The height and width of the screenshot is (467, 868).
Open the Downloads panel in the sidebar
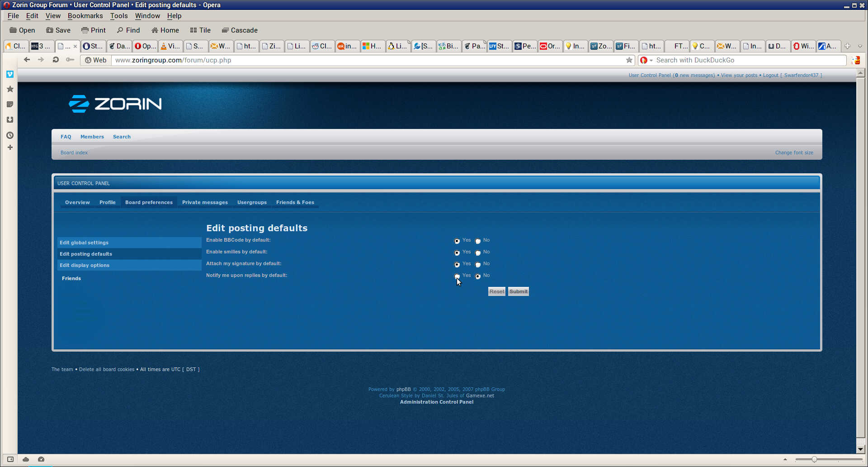(x=10, y=120)
